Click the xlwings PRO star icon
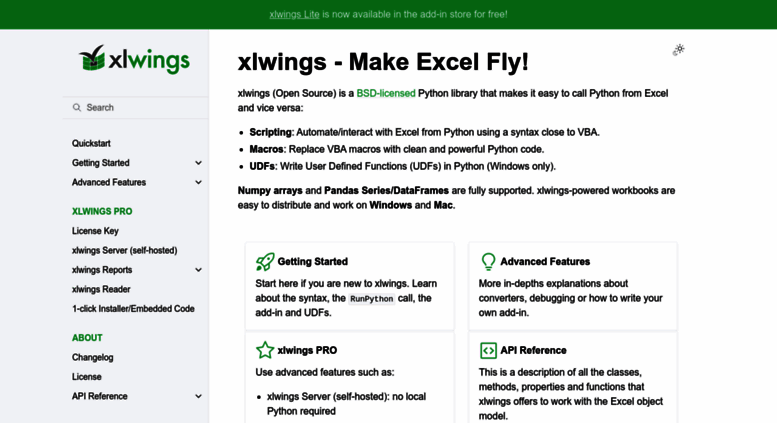The image size is (777, 423). click(265, 350)
